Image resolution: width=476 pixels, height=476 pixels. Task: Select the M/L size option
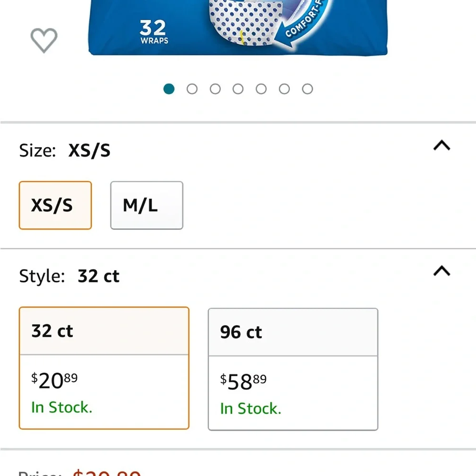point(147,205)
